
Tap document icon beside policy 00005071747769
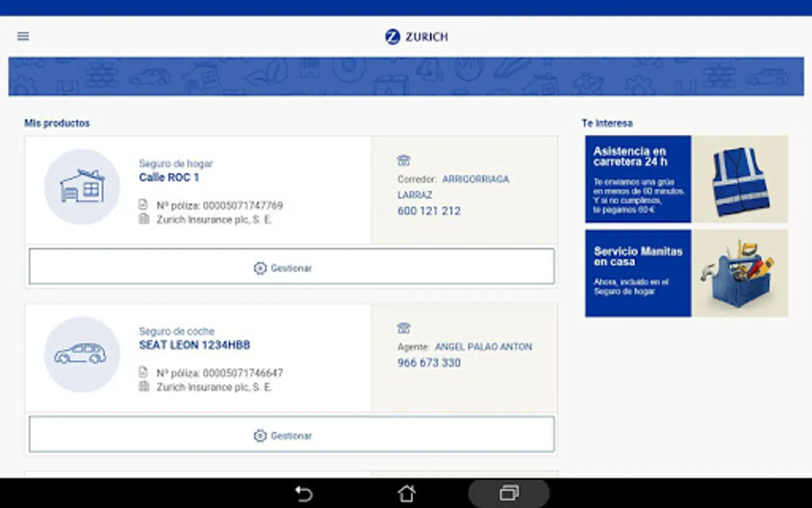[143, 204]
